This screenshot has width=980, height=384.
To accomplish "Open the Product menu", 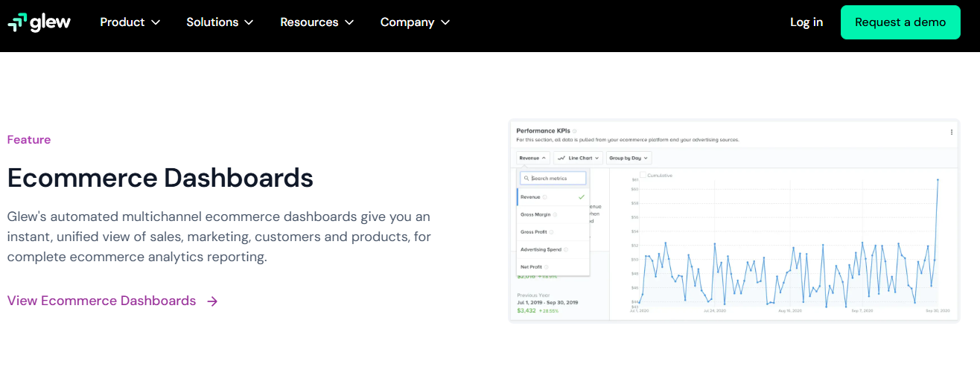I will (x=130, y=22).
